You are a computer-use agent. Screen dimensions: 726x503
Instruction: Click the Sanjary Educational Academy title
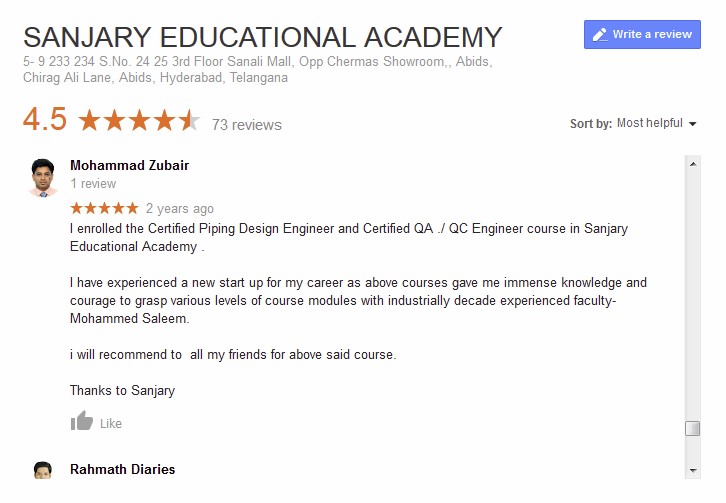click(x=262, y=38)
